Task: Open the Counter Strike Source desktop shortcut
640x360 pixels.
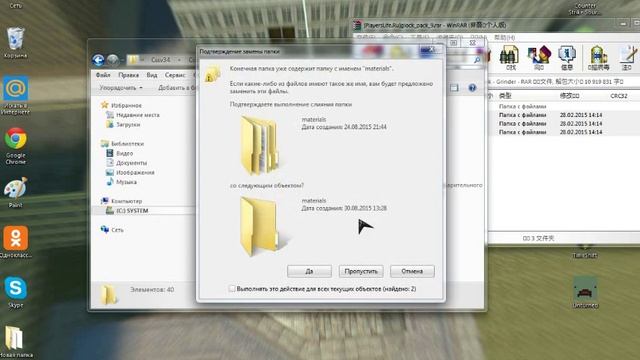Action: click(x=585, y=8)
